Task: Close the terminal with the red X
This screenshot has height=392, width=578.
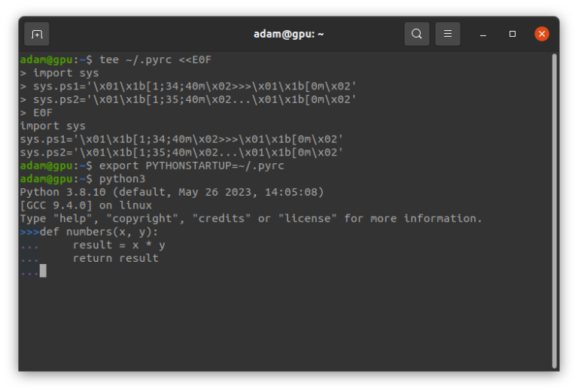Action: click(542, 34)
